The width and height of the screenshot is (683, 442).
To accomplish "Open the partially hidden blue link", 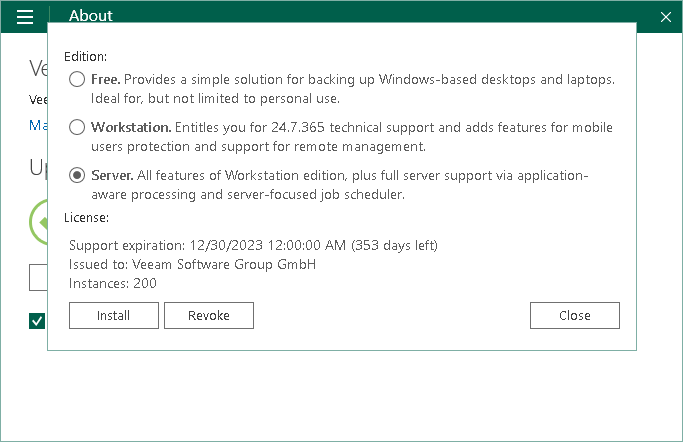I will pyautogui.click(x=37, y=125).
